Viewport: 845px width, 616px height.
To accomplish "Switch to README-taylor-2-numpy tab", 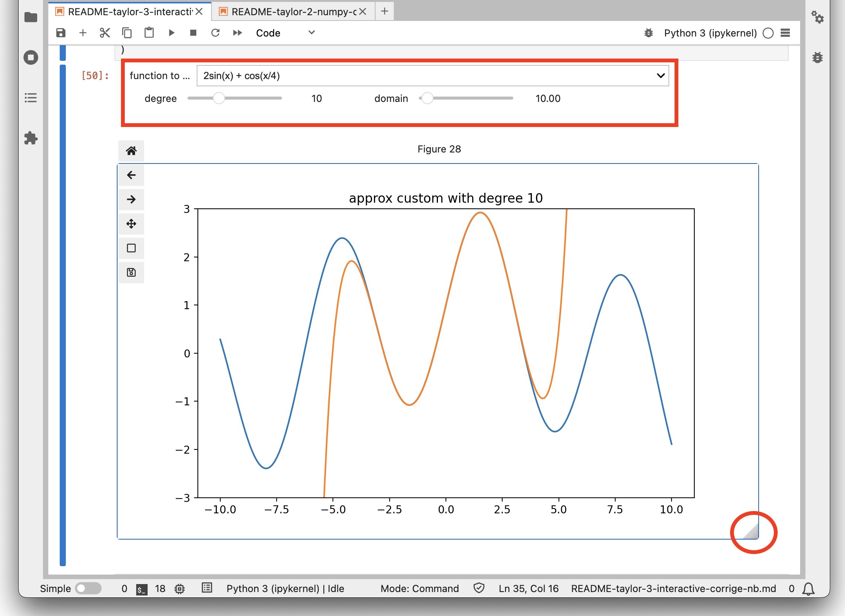I will point(293,12).
